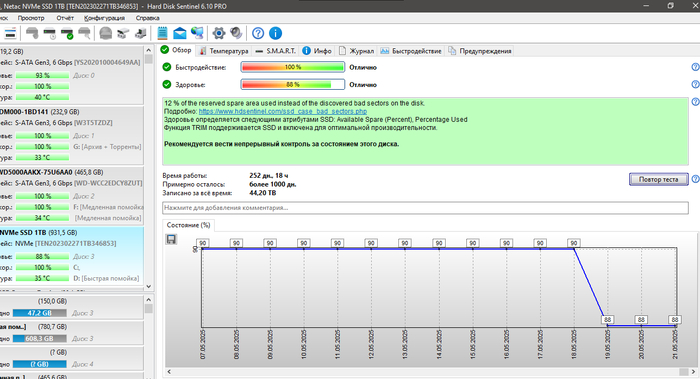Save the chart using the floppy disk icon
The width and height of the screenshot is (700, 379).
coord(171,239)
